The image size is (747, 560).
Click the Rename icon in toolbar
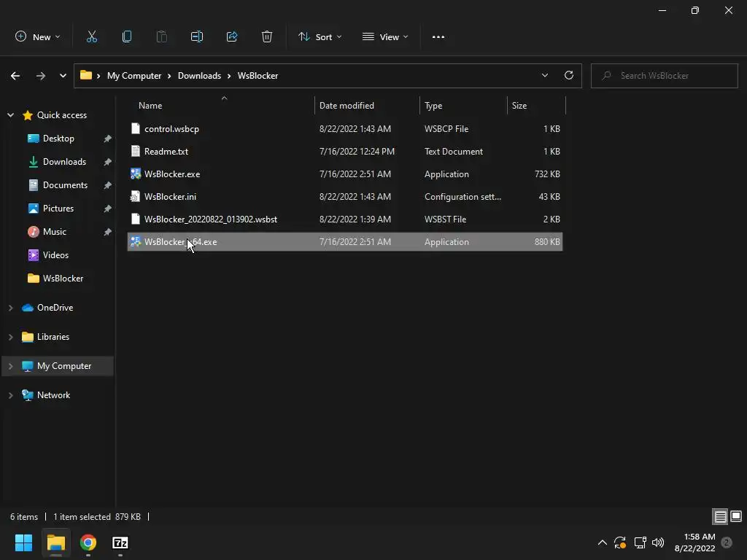coord(197,36)
